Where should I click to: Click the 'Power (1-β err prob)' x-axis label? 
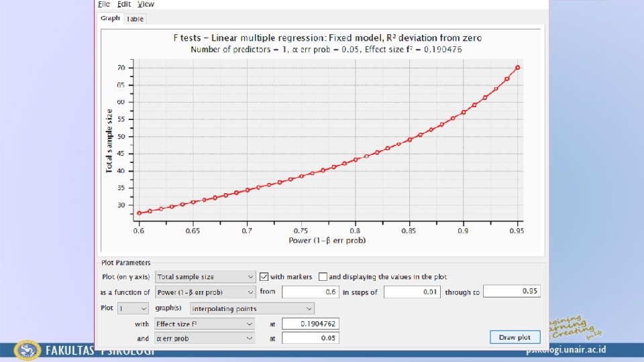coord(327,241)
